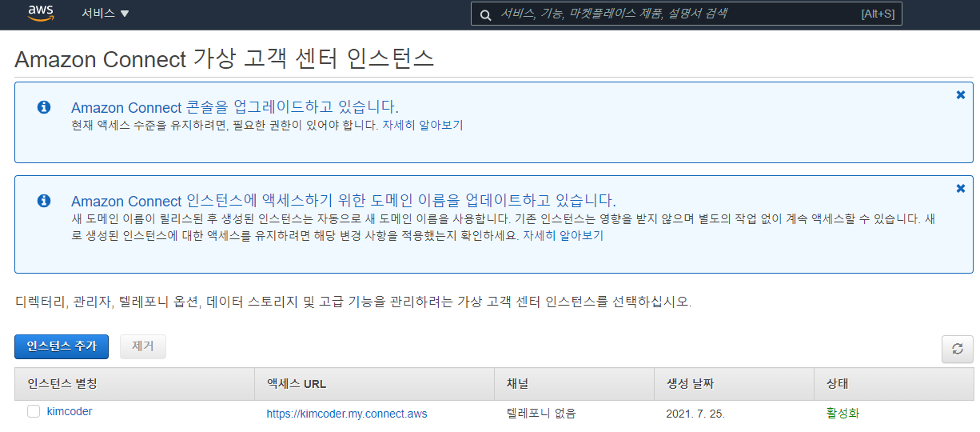Click info icon in console upgrade notice
This screenshot has width=980, height=432.
tap(44, 107)
